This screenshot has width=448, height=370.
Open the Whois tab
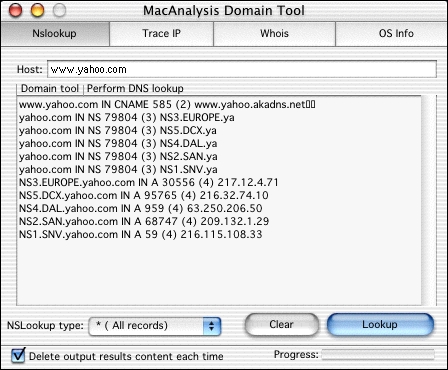coord(274,34)
